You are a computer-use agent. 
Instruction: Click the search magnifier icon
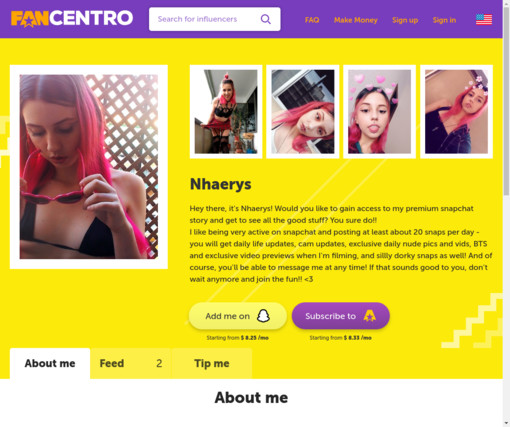pos(266,19)
